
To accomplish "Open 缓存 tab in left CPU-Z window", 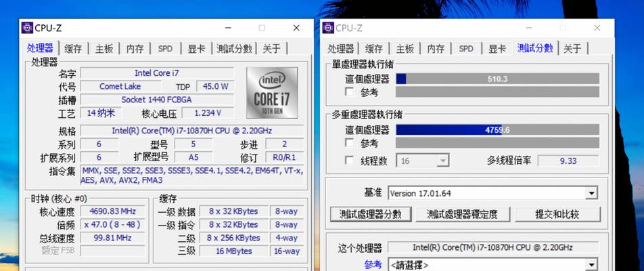I will (74, 49).
